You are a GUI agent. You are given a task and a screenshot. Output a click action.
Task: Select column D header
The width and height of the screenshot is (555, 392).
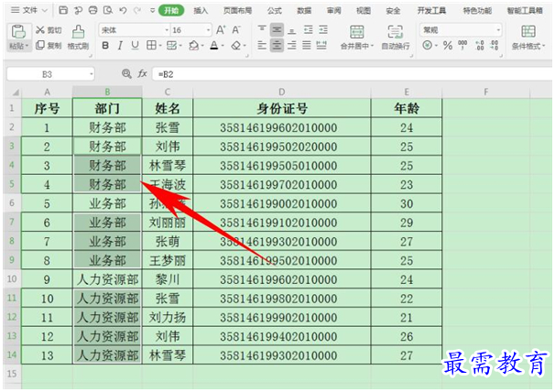pyautogui.click(x=282, y=93)
